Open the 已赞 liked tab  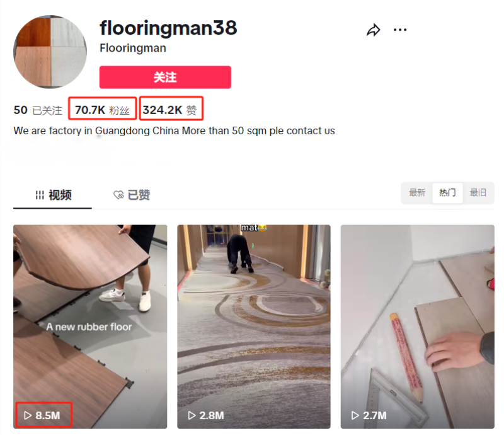[132, 195]
